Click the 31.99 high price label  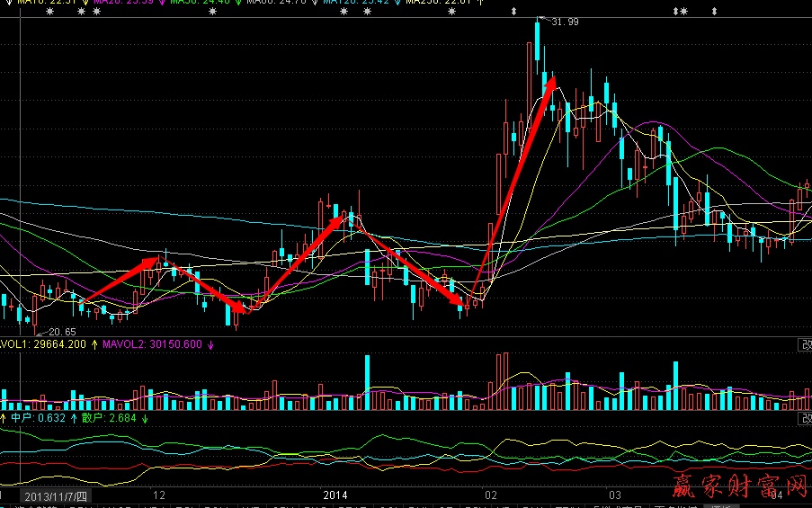point(565,22)
